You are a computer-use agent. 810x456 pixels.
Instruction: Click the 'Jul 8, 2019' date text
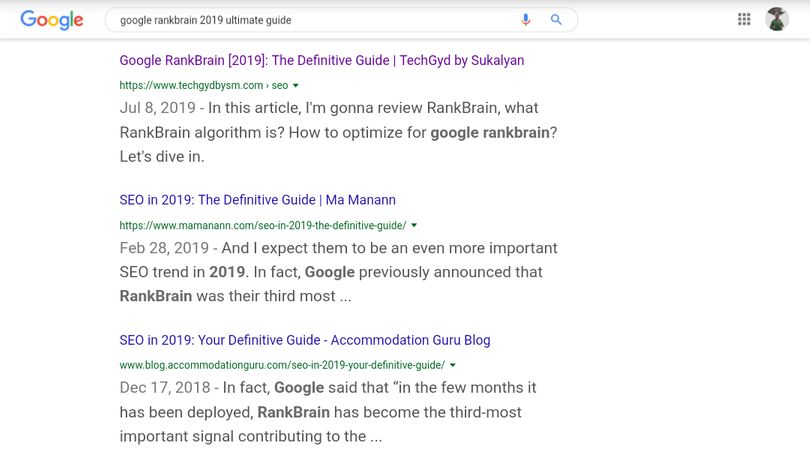point(158,108)
